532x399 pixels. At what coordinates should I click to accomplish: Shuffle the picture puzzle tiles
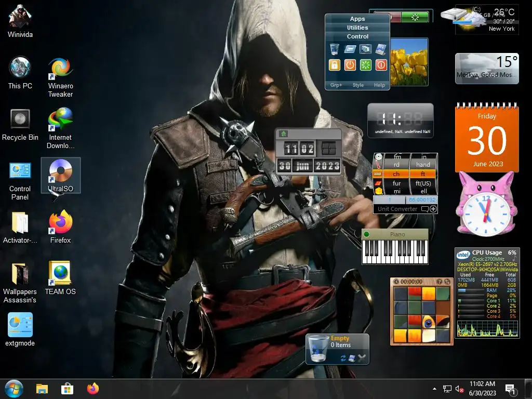tap(447, 282)
